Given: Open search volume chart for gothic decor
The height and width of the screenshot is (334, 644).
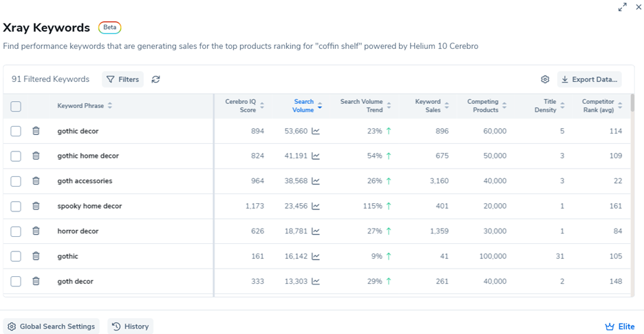Looking at the screenshot, I should [x=316, y=131].
